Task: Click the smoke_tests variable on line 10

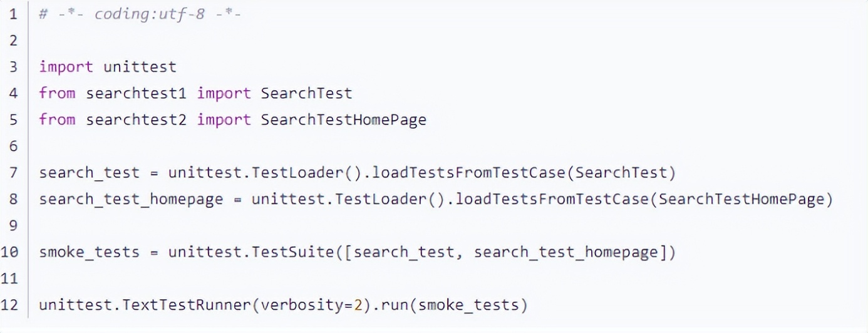Action: (x=89, y=252)
